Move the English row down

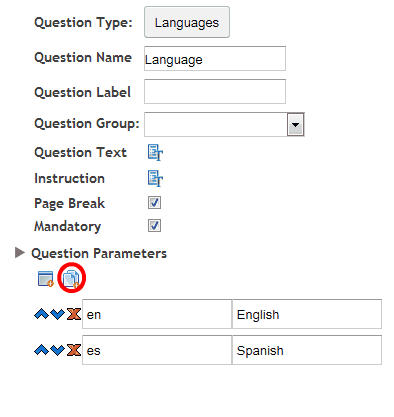(x=57, y=314)
